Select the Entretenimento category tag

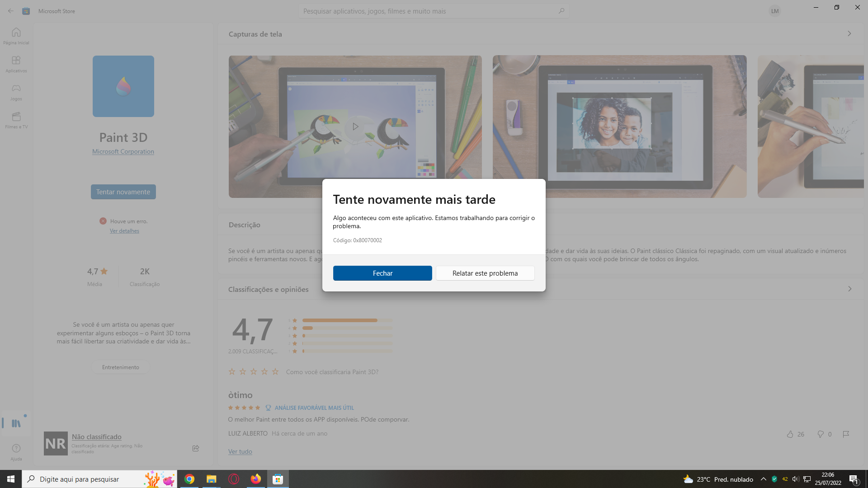click(x=121, y=367)
